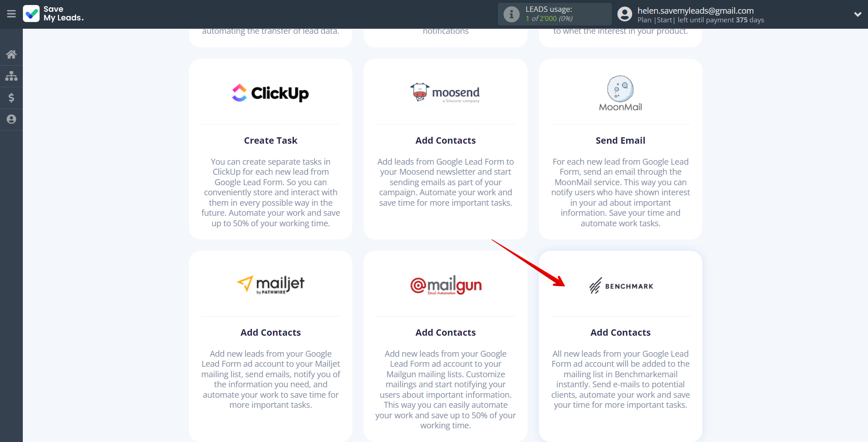Go to Home in the sidebar
This screenshot has height=442, width=868.
tap(11, 55)
